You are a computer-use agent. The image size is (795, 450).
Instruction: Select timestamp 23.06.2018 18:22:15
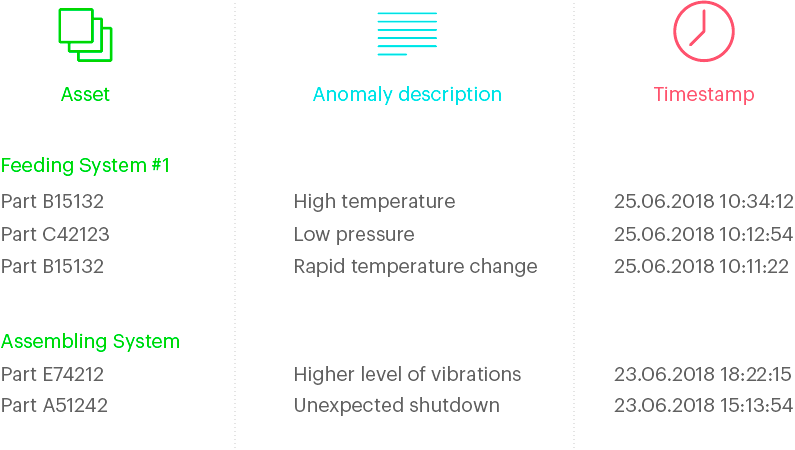click(x=703, y=375)
